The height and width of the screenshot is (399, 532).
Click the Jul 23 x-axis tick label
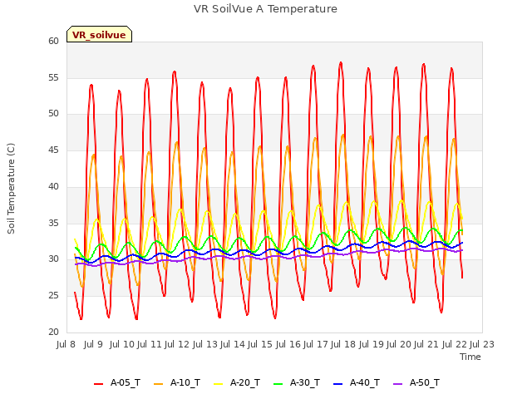click(482, 344)
